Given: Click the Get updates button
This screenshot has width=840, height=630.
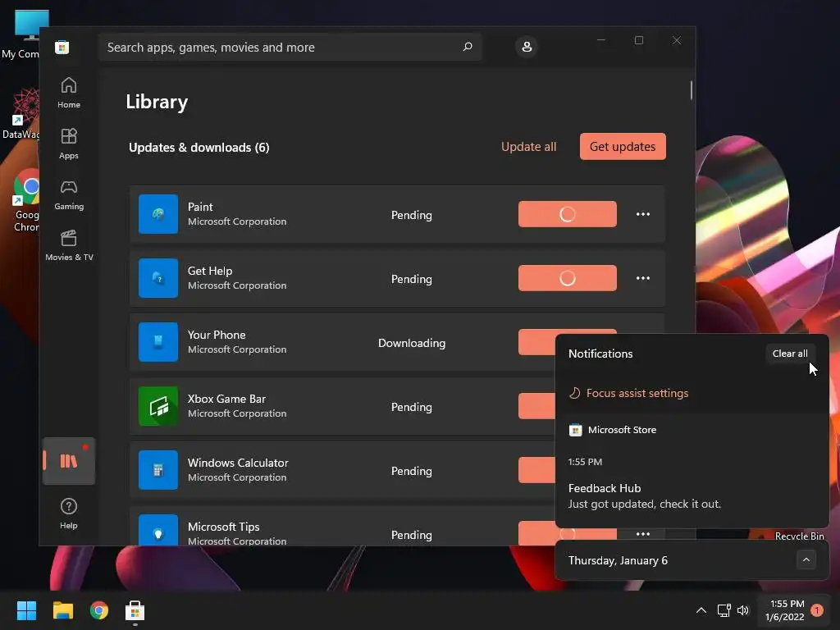Looking at the screenshot, I should (623, 146).
